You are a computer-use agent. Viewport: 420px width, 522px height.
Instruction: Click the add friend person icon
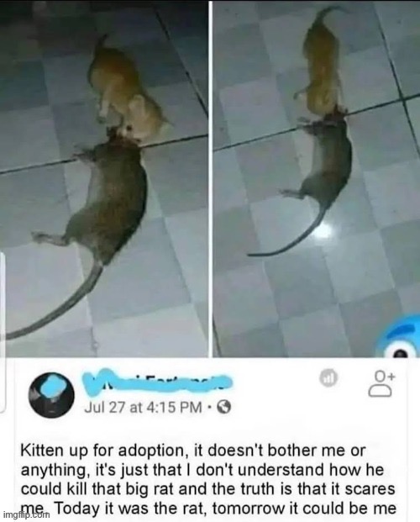tap(381, 384)
